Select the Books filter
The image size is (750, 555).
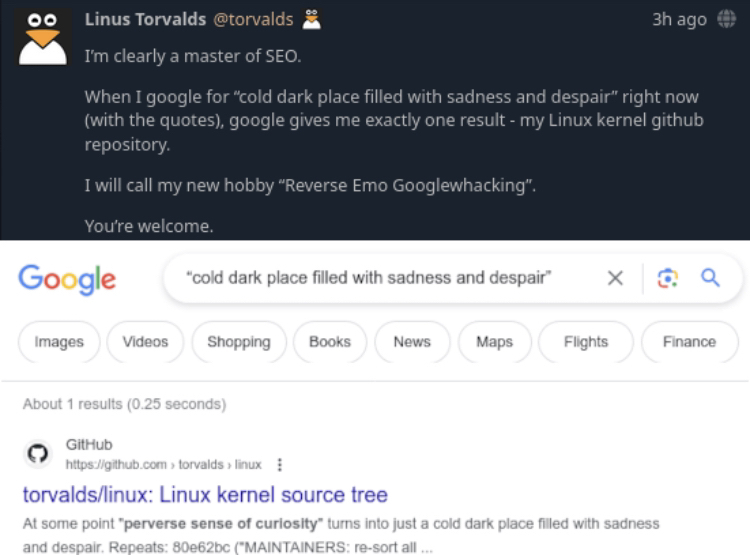(330, 342)
